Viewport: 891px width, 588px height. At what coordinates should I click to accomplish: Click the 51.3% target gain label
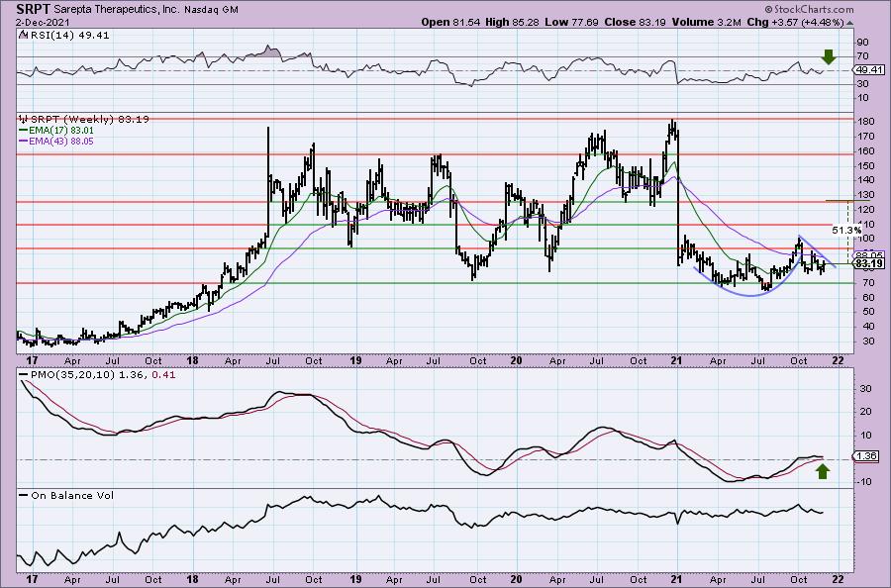[846, 230]
